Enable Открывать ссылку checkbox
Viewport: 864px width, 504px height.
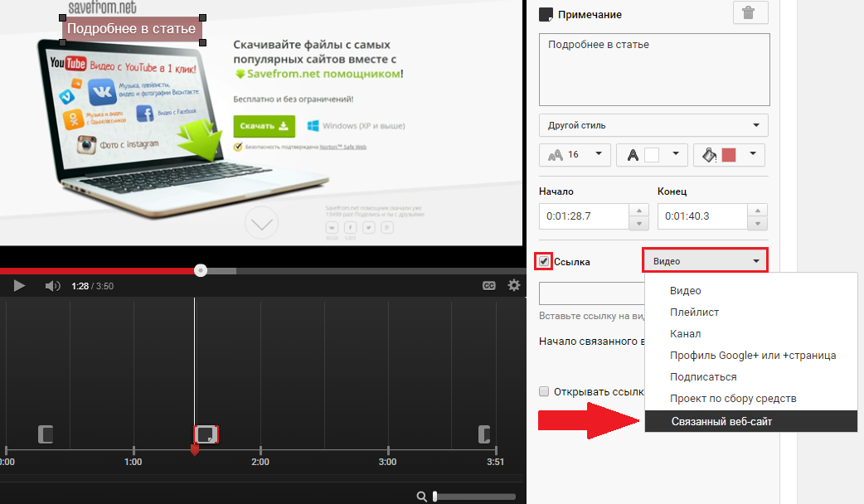tap(544, 391)
